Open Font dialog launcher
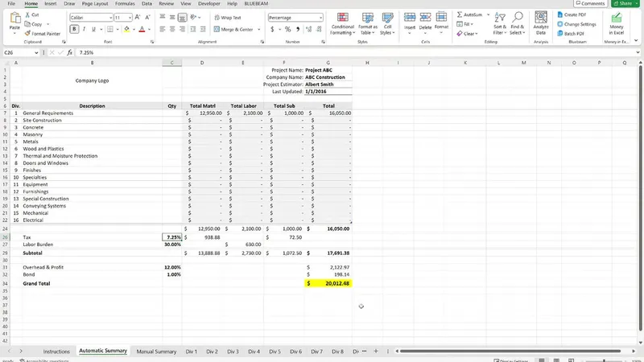Image resolution: width=644 pixels, height=362 pixels. 152,42
